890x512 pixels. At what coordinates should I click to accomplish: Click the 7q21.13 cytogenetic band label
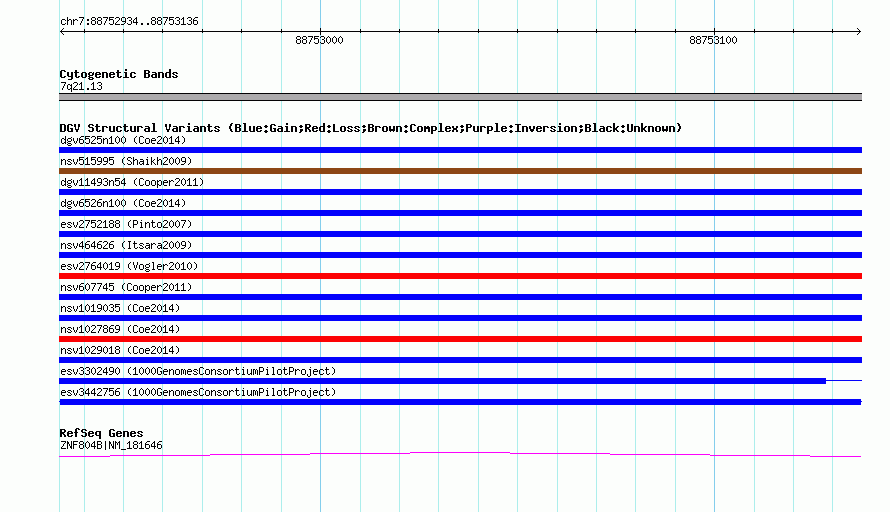(81, 86)
